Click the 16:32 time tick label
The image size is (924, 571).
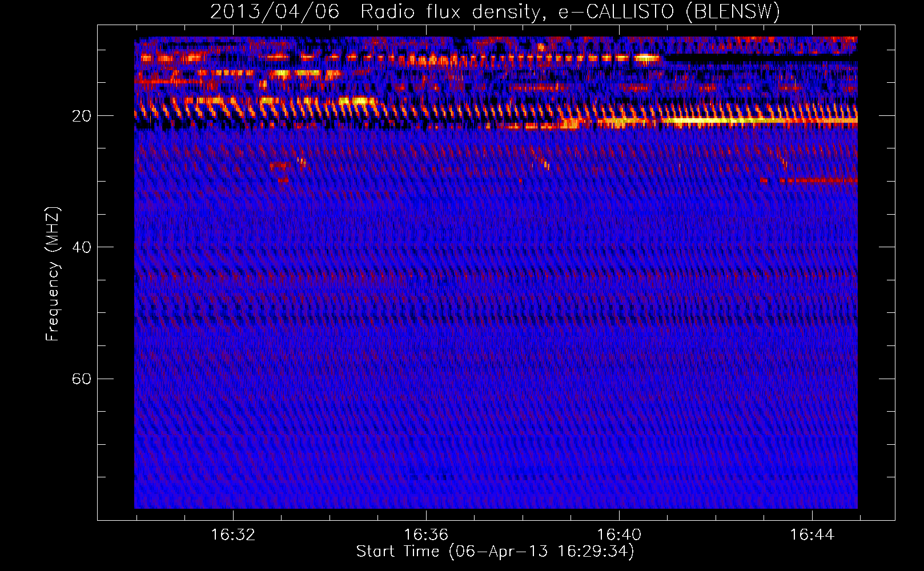[x=233, y=535]
